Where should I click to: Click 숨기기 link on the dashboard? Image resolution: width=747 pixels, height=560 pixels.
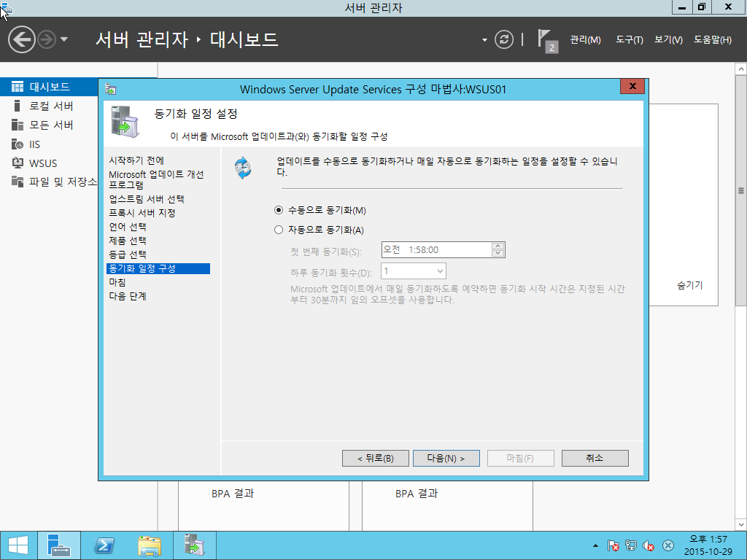point(690,285)
